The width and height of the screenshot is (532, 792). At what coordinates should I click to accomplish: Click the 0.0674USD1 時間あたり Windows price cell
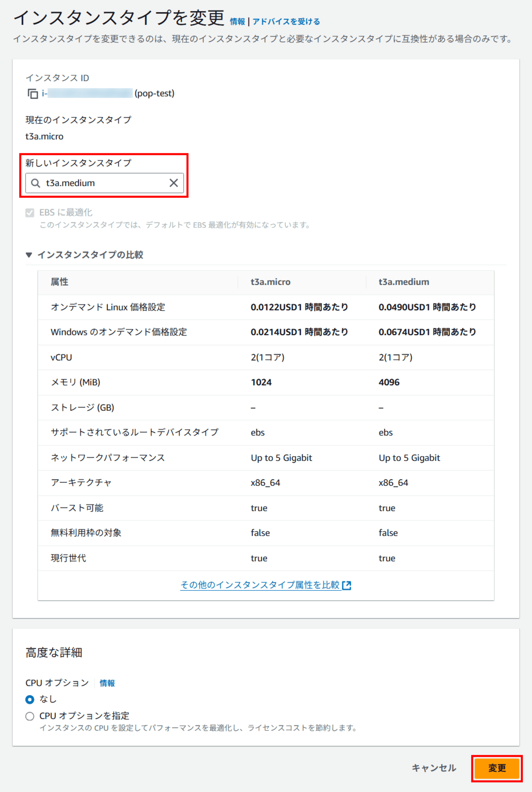click(427, 332)
